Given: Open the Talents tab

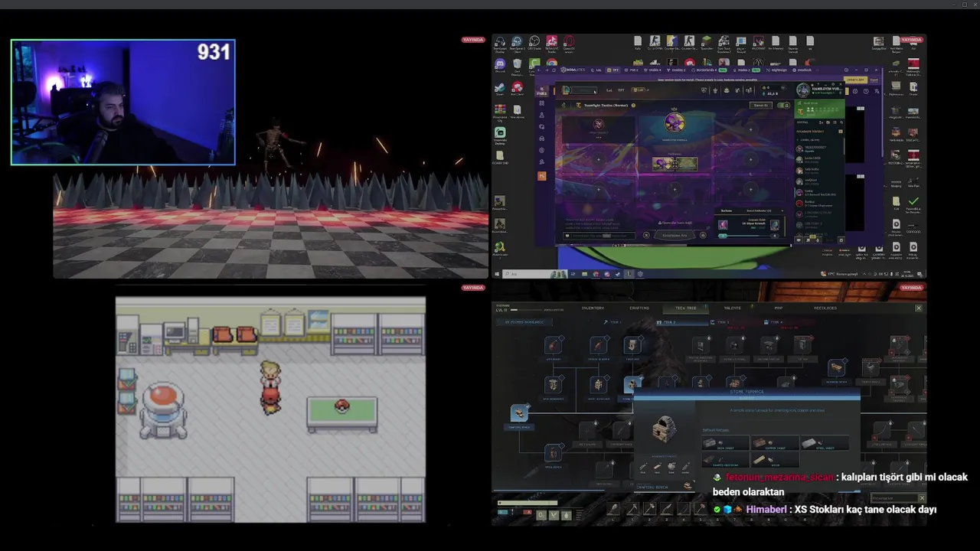Looking at the screenshot, I should (x=732, y=308).
